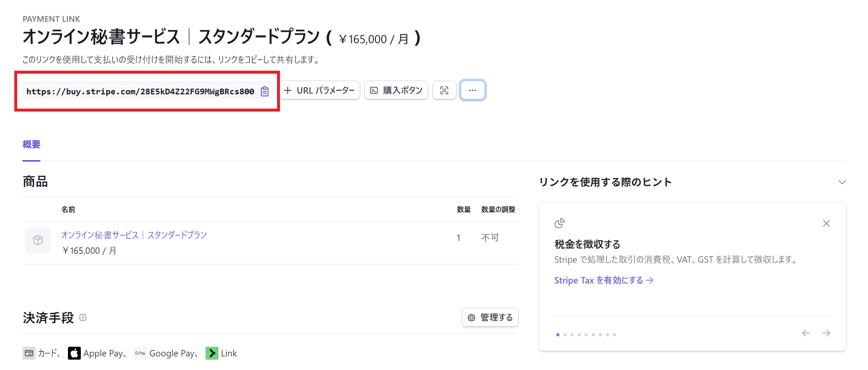
Task: Select the last hint pagination dot
Action: tap(614, 335)
